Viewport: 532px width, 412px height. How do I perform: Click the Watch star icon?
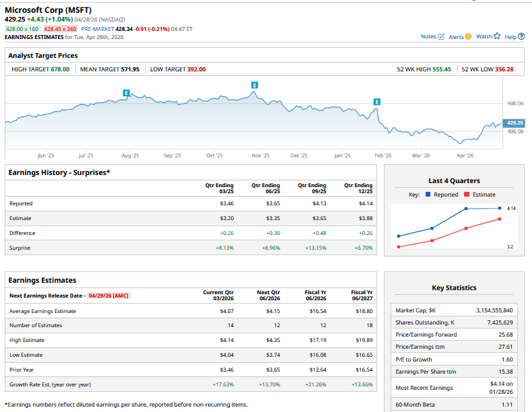pyautogui.click(x=497, y=36)
